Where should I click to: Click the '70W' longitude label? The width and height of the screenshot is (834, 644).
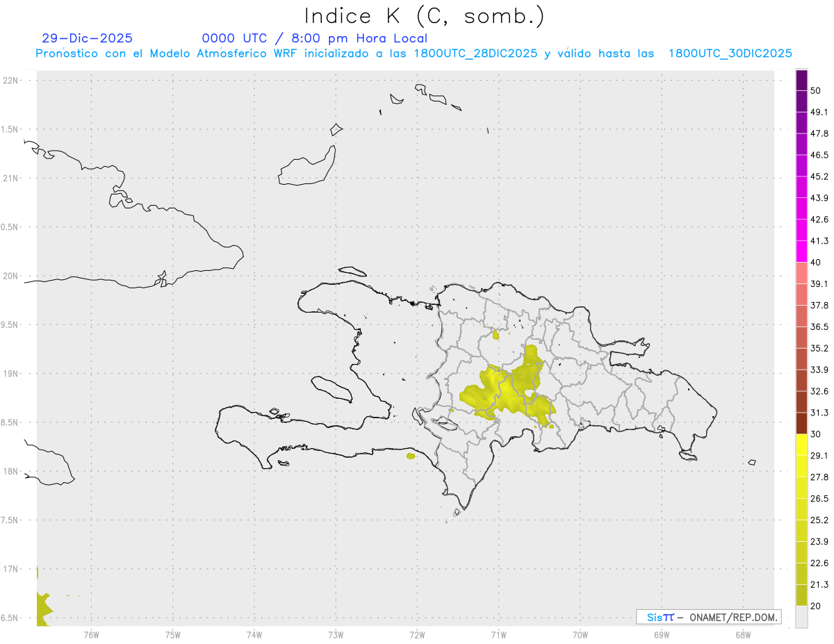(580, 635)
